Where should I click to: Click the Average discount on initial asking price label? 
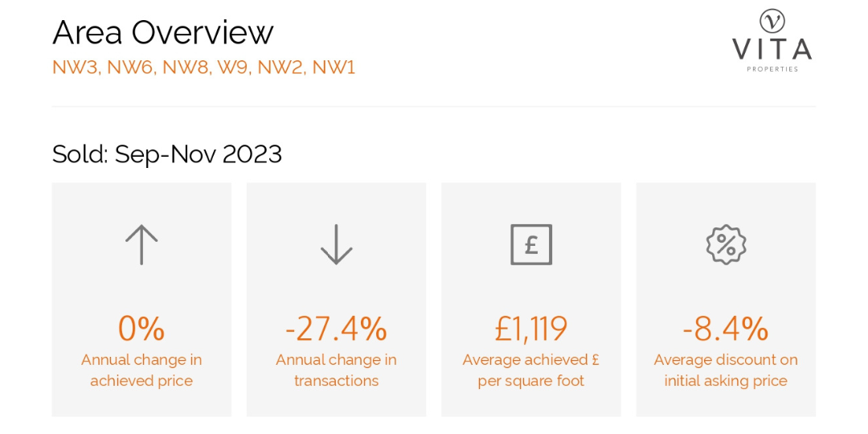click(x=726, y=371)
